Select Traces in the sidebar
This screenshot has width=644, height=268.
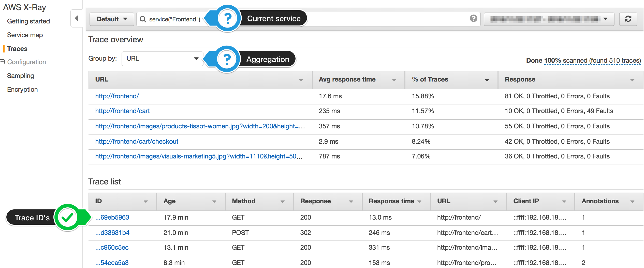point(17,49)
